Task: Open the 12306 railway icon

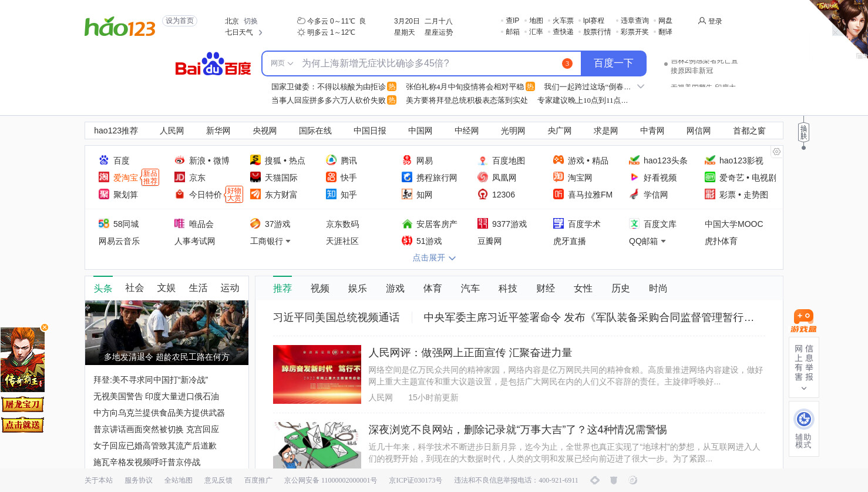Action: (x=483, y=194)
